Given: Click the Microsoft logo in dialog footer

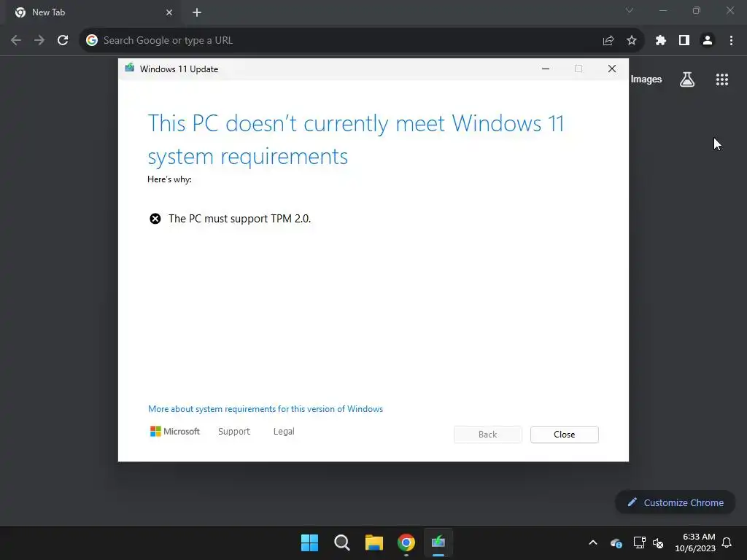Looking at the screenshot, I should (x=175, y=432).
